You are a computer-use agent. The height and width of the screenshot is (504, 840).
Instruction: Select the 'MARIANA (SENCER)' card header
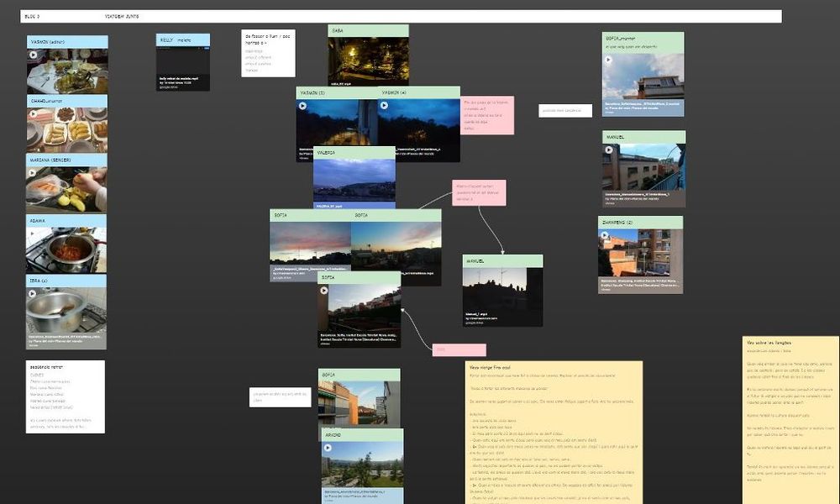(x=66, y=160)
